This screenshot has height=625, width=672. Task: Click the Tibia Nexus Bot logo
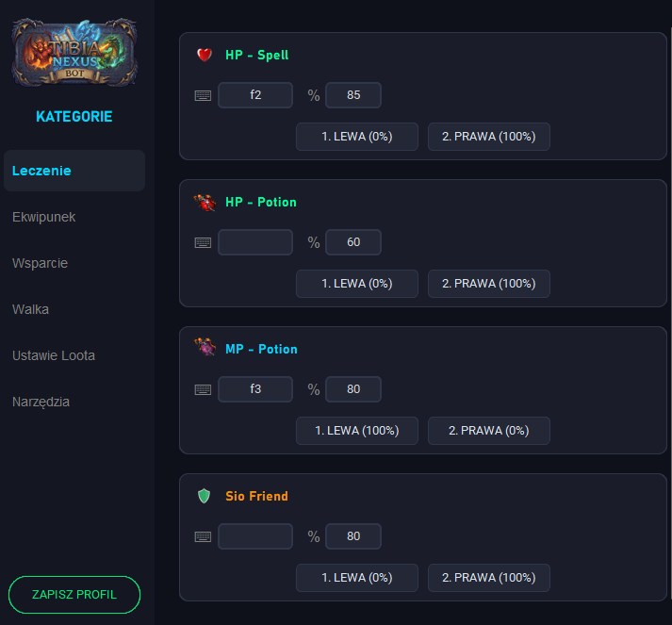click(x=74, y=54)
